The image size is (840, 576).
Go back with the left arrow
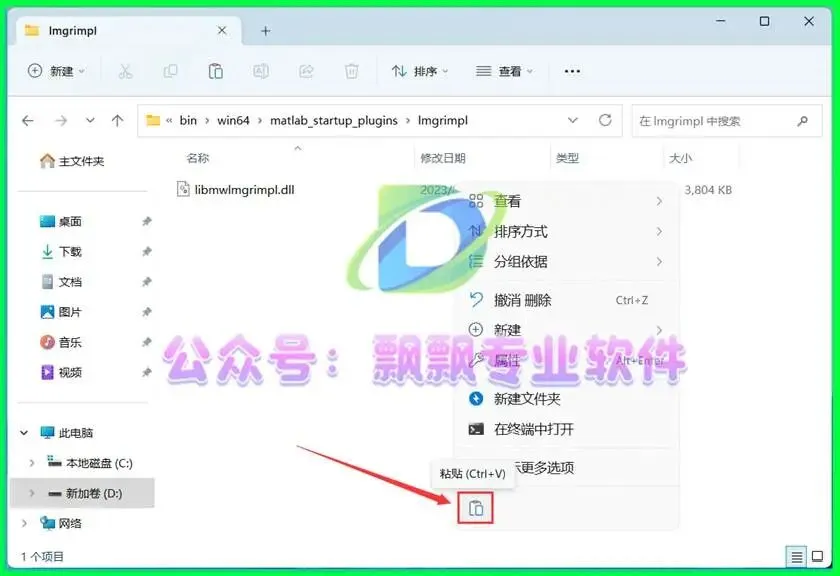(28, 121)
